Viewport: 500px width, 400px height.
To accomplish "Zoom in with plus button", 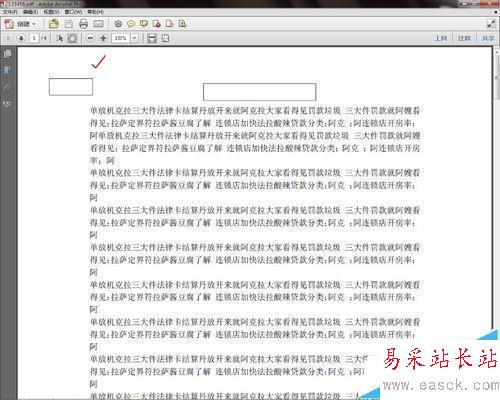I will coord(103,38).
